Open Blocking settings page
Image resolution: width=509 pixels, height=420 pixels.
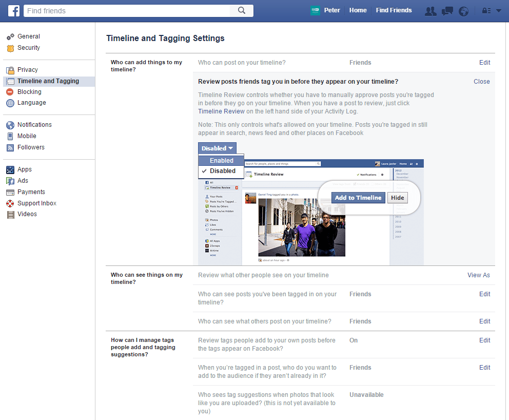(x=29, y=92)
